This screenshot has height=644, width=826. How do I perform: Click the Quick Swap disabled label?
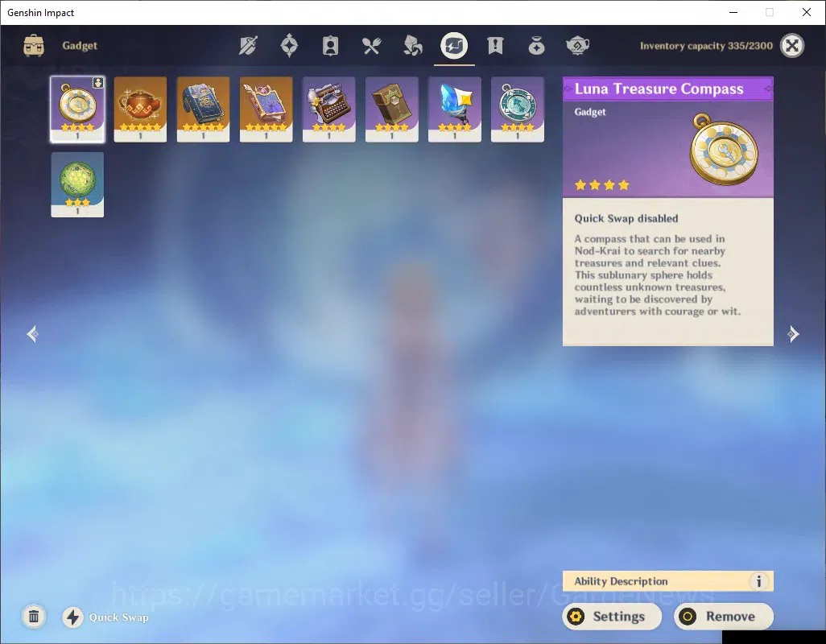click(626, 218)
